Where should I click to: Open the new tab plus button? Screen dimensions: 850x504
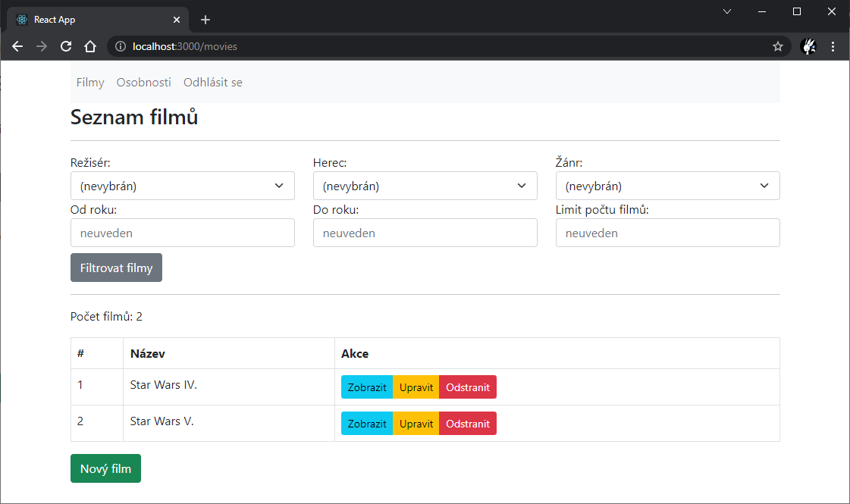point(205,20)
